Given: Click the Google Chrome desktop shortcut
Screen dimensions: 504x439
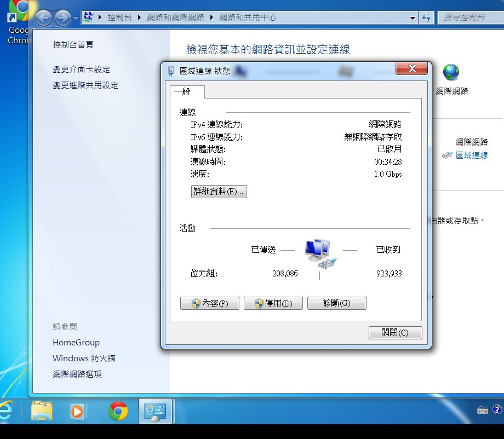Looking at the screenshot, I should tap(18, 22).
